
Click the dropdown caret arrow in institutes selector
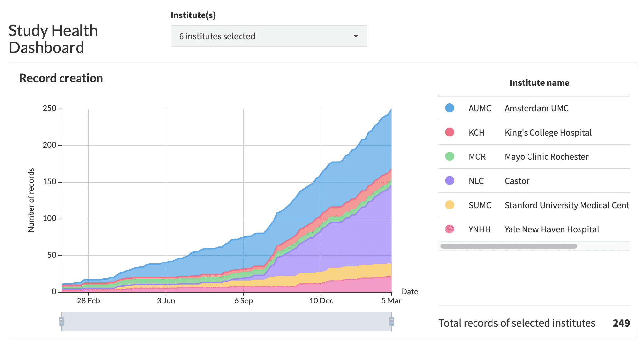point(356,36)
